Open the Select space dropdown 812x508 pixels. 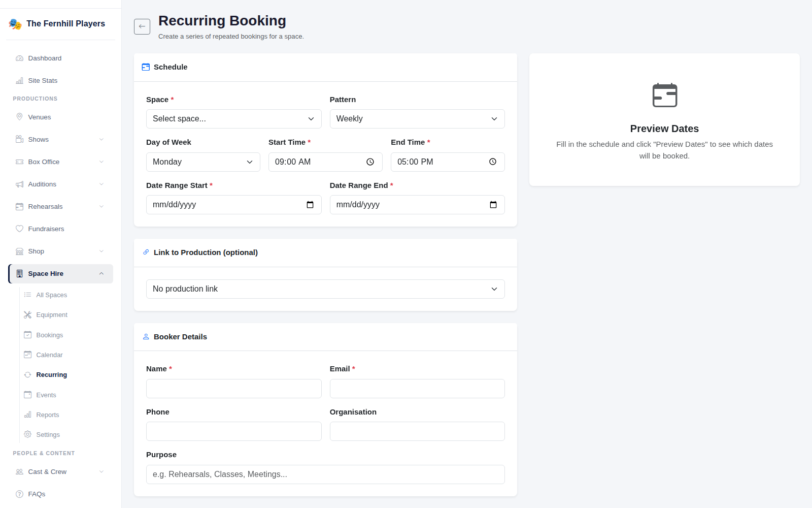coord(234,119)
